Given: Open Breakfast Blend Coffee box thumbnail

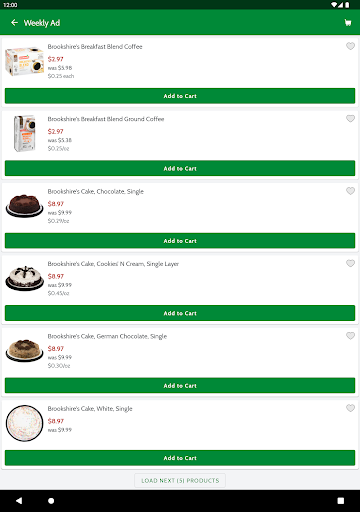Looking at the screenshot, I should click(25, 62).
